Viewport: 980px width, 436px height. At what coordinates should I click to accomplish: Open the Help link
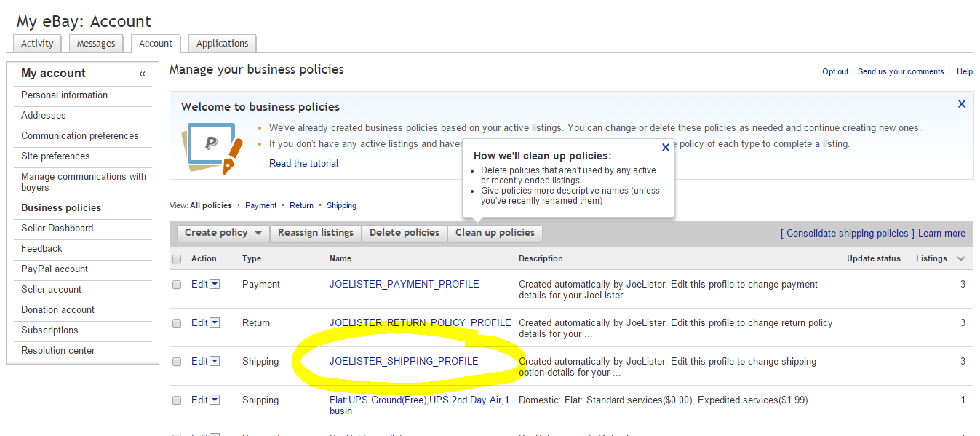[x=965, y=71]
